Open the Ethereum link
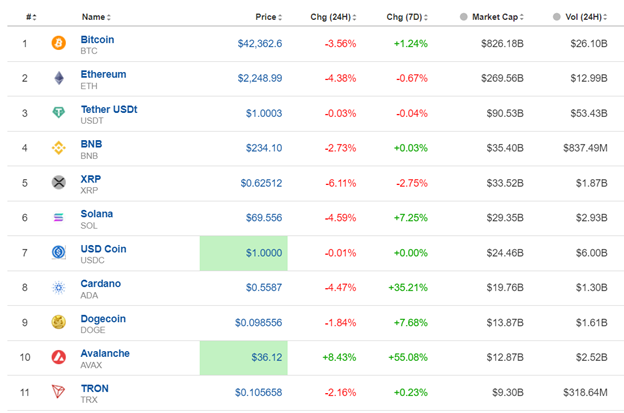624x413 pixels. point(103,74)
